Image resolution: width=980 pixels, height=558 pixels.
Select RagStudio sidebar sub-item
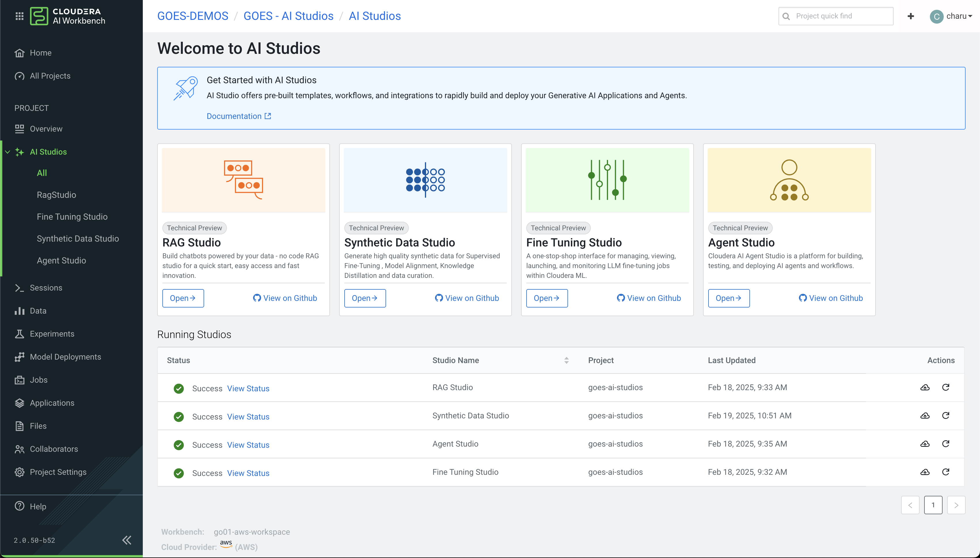coord(56,195)
